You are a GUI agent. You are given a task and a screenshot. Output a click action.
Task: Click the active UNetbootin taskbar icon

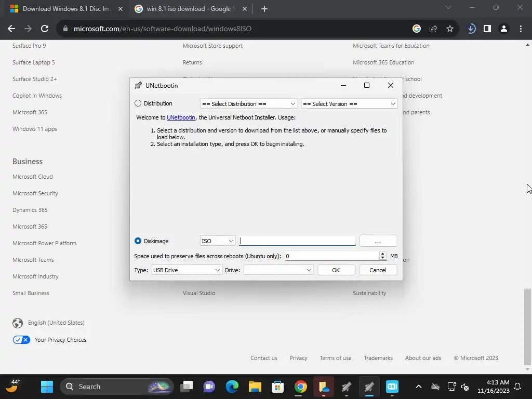[369, 387]
